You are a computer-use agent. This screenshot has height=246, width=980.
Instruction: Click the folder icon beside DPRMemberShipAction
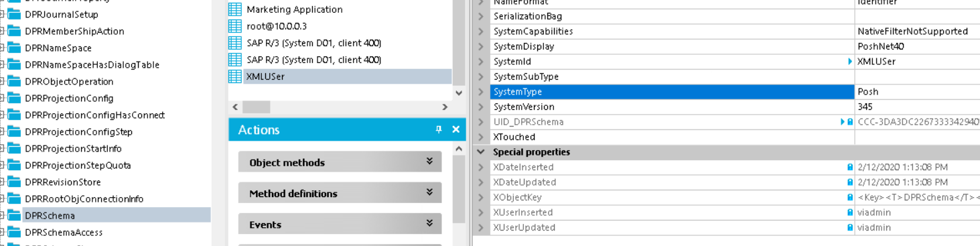point(14,31)
